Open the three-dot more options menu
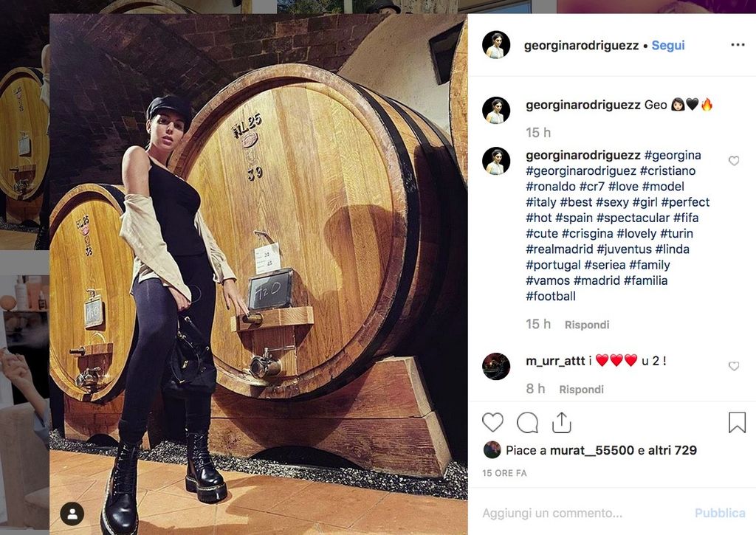756x535 pixels. click(x=738, y=45)
